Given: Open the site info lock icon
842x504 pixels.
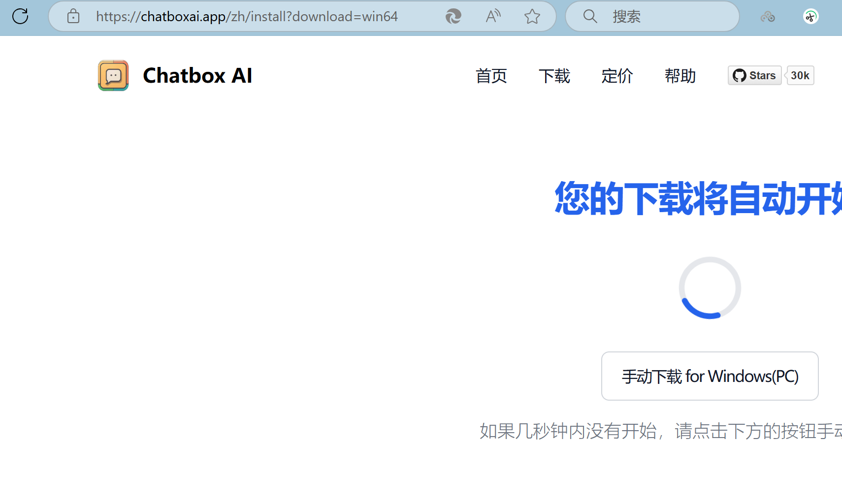Looking at the screenshot, I should click(73, 16).
